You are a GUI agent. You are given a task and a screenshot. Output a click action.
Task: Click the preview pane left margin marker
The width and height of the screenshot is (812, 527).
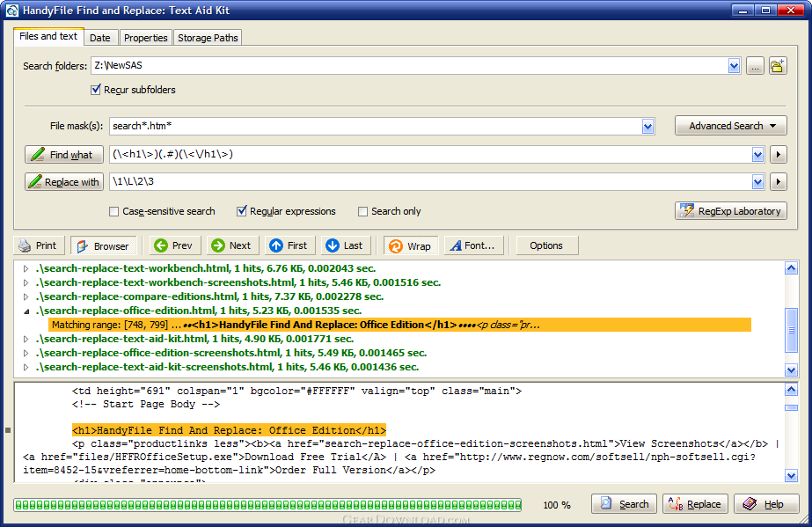tap(8, 430)
